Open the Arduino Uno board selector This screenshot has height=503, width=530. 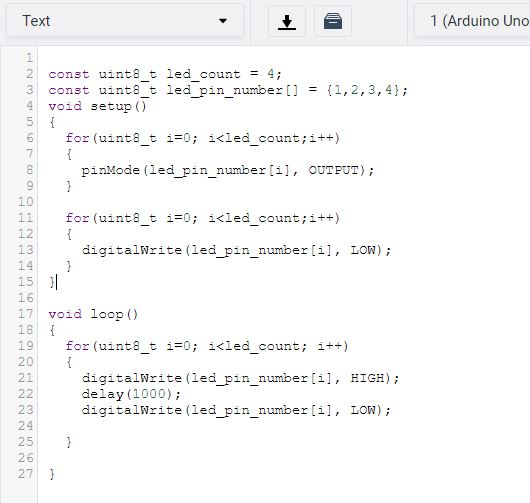(472, 21)
